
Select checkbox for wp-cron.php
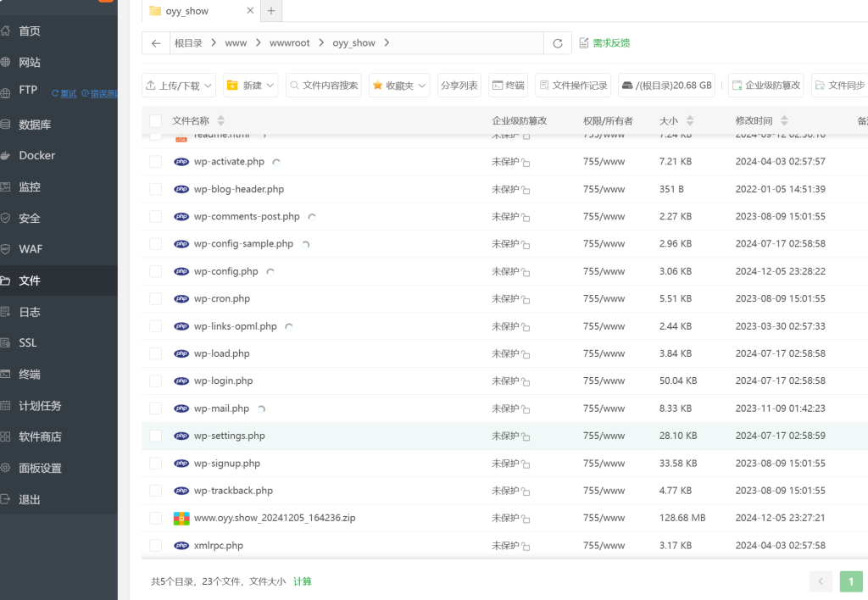pyautogui.click(x=156, y=299)
